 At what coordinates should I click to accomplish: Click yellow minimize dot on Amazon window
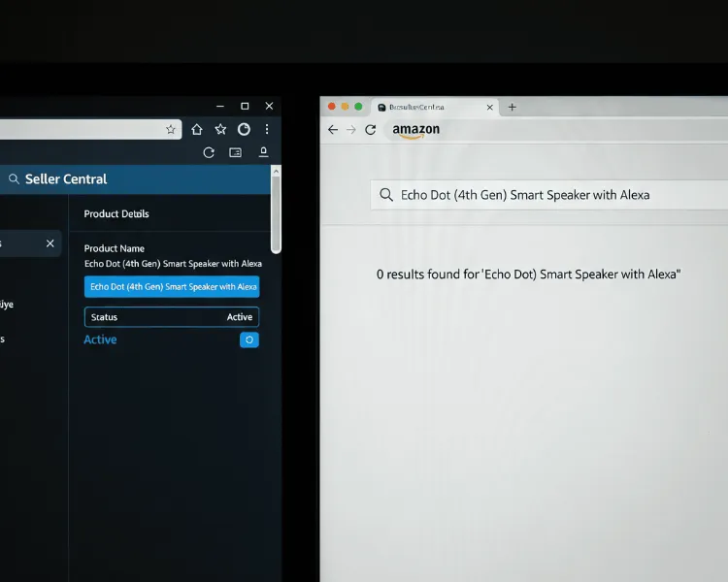click(345, 107)
